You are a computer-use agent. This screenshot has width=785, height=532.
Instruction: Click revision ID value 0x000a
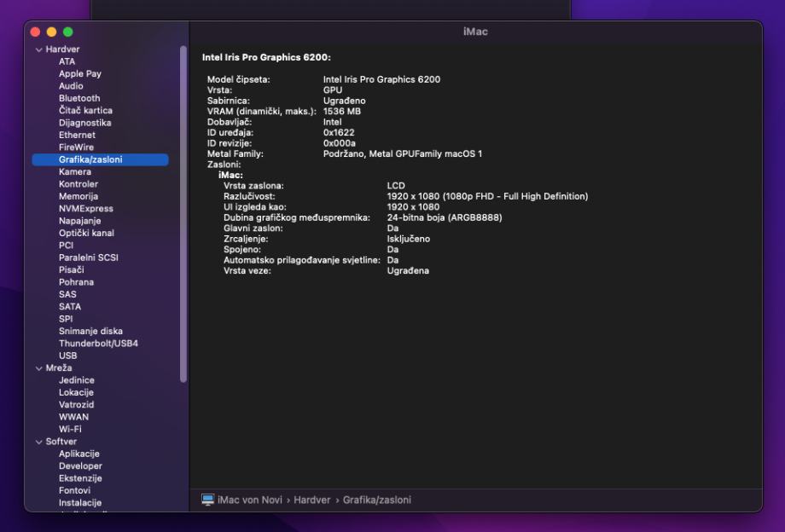click(340, 143)
